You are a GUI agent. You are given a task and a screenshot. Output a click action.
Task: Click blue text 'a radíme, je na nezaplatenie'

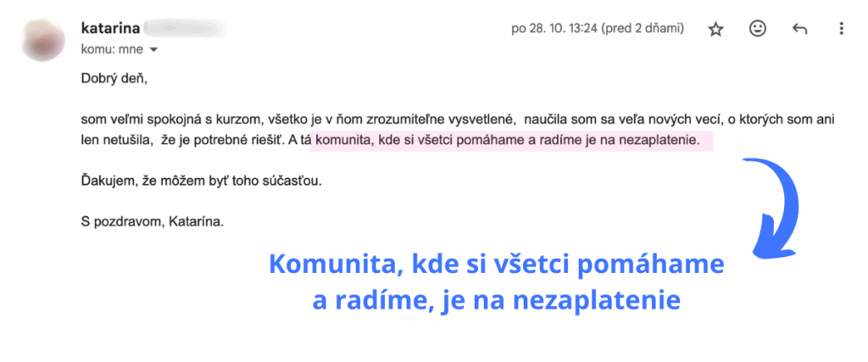pos(497,300)
